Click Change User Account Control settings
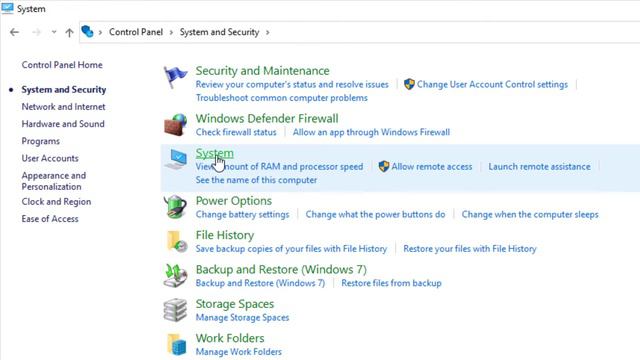This screenshot has height=360, width=640. click(x=492, y=84)
